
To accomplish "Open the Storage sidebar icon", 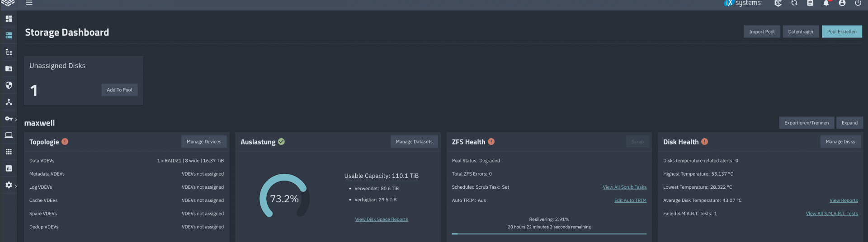I will (x=9, y=35).
